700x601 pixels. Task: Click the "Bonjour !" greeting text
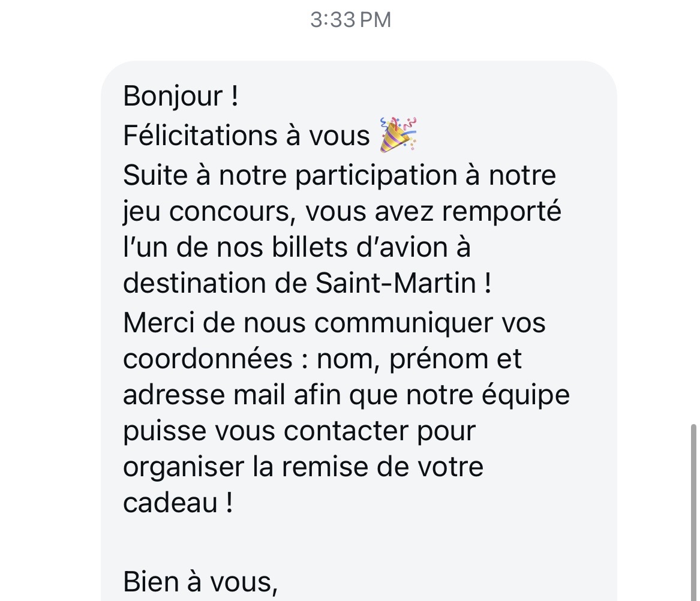(181, 96)
